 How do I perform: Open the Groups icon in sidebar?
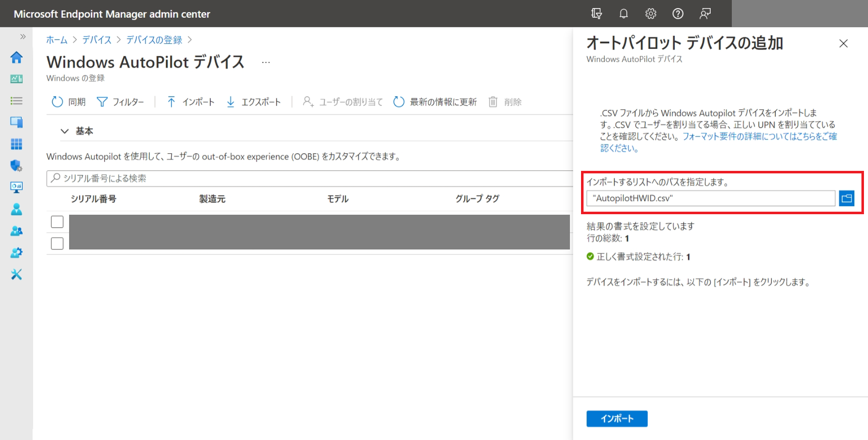click(x=16, y=231)
